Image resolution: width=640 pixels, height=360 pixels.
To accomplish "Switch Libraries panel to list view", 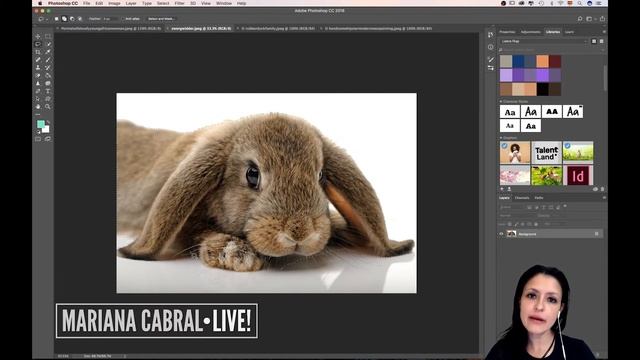I will tap(601, 41).
